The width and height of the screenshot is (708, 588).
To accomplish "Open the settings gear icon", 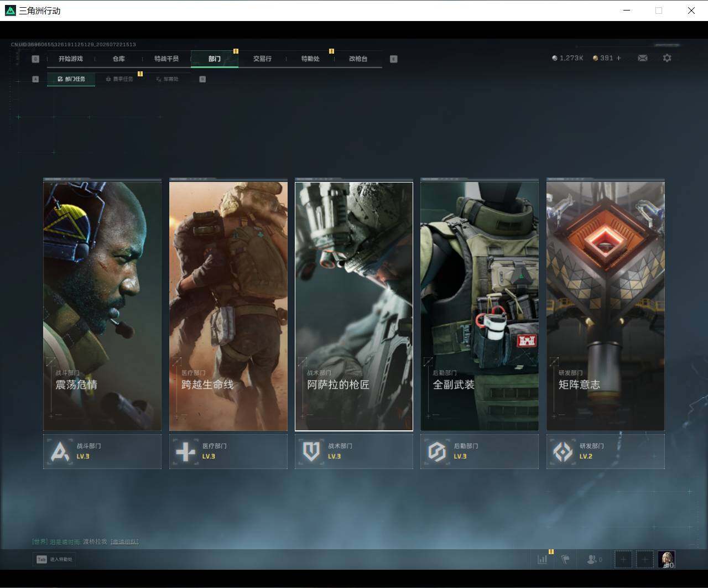I will point(667,58).
